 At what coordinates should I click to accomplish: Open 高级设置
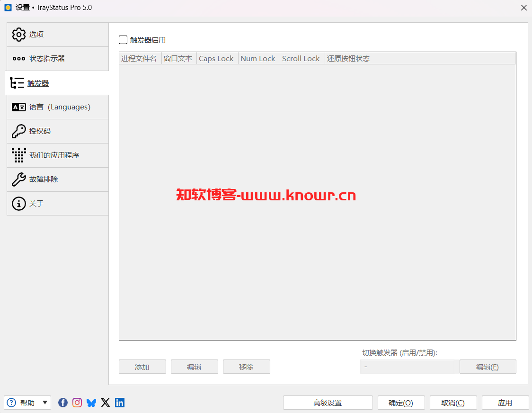tap(328, 403)
